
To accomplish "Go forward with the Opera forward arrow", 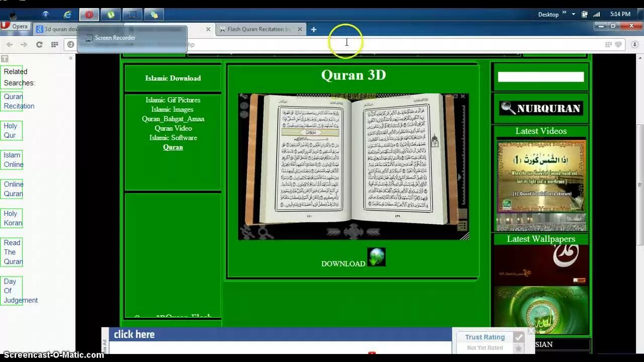I will click(24, 44).
